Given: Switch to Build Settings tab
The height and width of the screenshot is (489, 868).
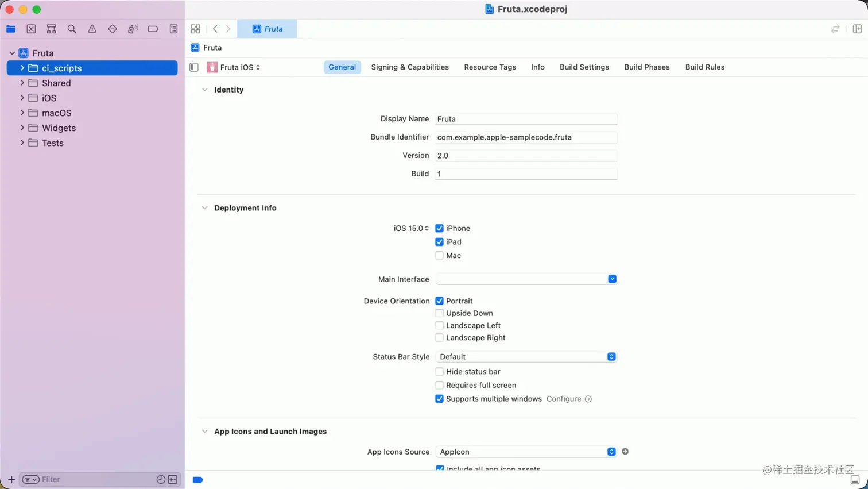Looking at the screenshot, I should [584, 67].
